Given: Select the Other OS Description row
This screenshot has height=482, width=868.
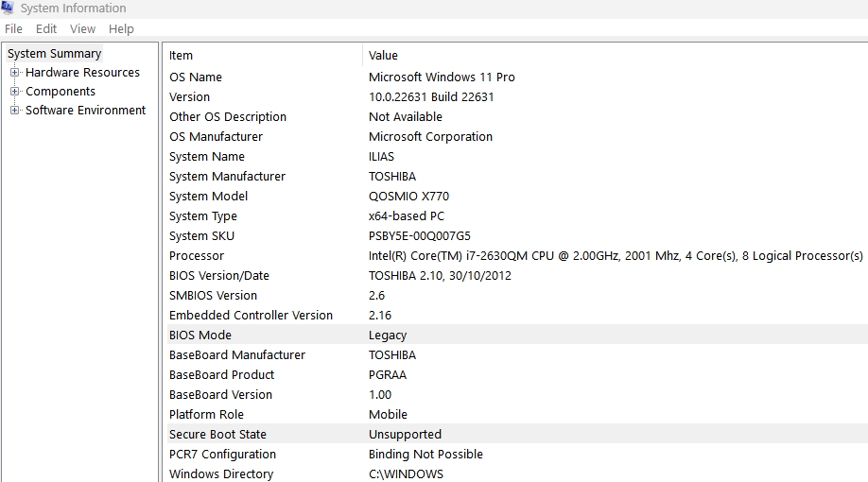Looking at the screenshot, I should point(517,117).
